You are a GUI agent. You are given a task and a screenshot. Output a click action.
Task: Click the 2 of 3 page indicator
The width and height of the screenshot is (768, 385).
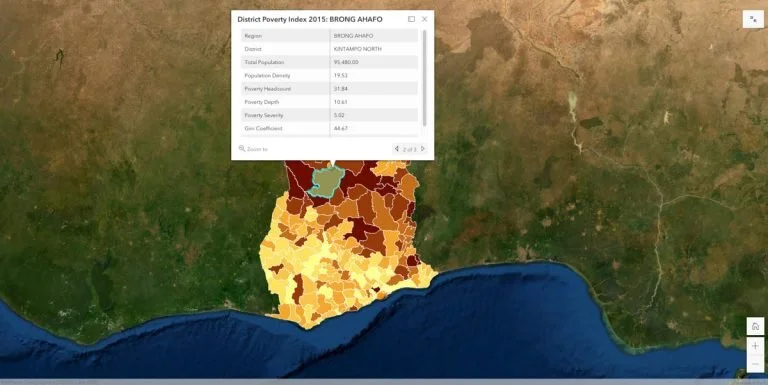[x=409, y=149]
